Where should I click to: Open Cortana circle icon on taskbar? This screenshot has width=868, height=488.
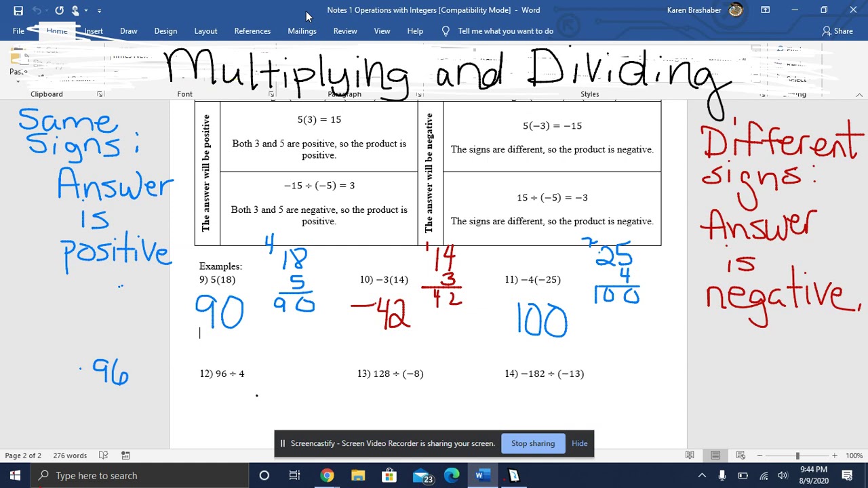tap(264, 476)
